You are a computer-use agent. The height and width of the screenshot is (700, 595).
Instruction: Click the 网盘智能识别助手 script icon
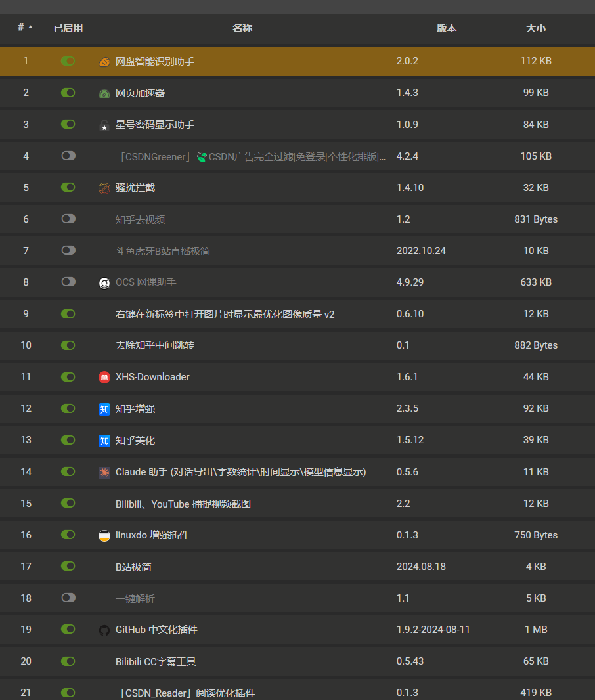pyautogui.click(x=104, y=62)
